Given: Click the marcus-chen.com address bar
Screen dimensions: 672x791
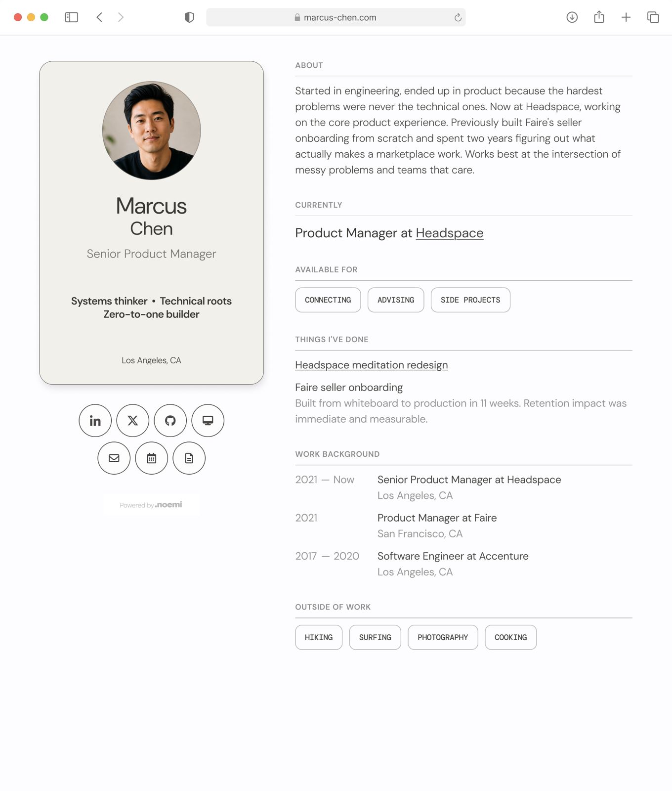Looking at the screenshot, I should tap(336, 17).
